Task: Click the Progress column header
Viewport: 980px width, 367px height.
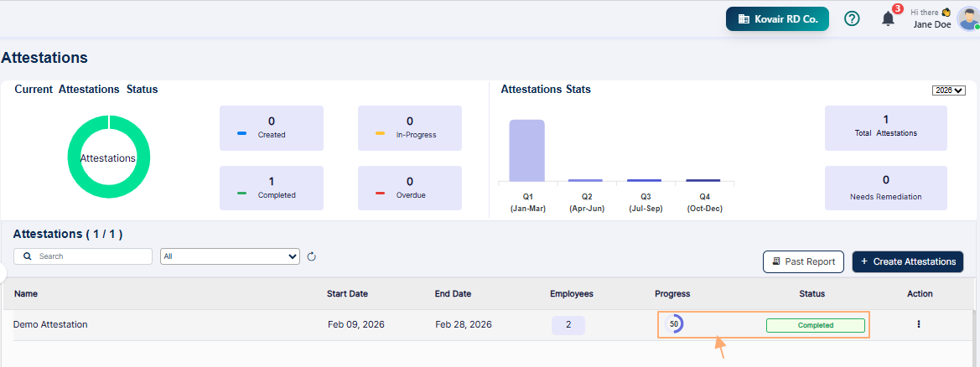Action: click(672, 293)
